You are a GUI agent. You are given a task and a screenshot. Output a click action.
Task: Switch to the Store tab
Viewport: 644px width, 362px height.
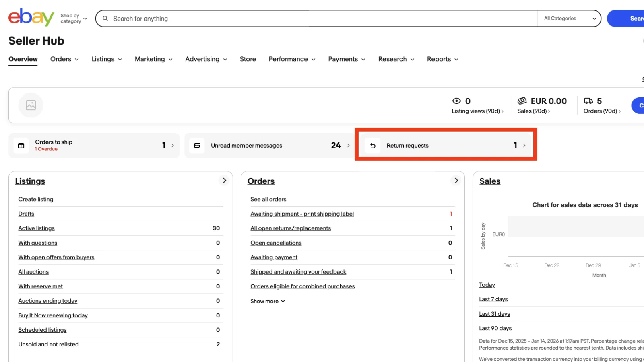pos(248,59)
